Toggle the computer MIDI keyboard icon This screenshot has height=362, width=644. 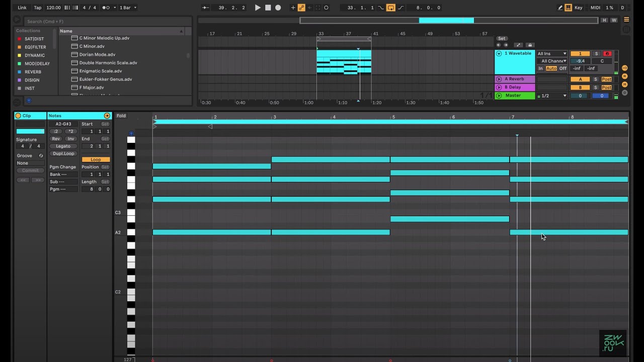pos(568,8)
